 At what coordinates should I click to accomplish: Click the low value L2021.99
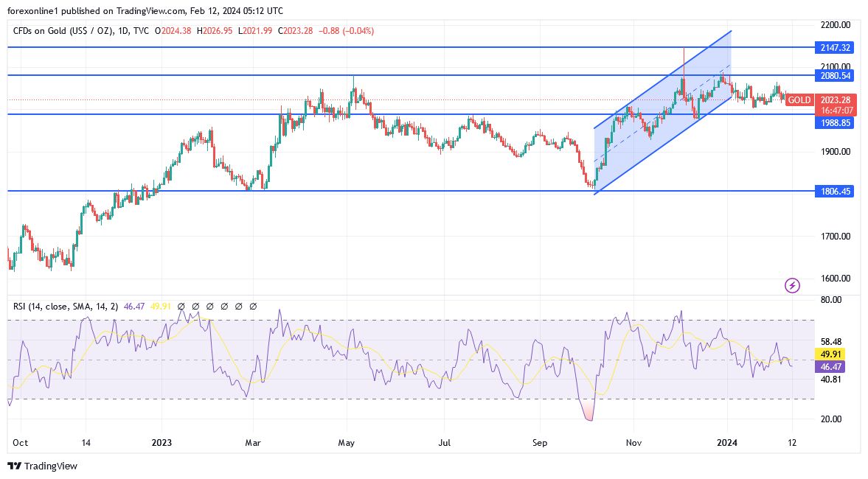pyautogui.click(x=255, y=31)
